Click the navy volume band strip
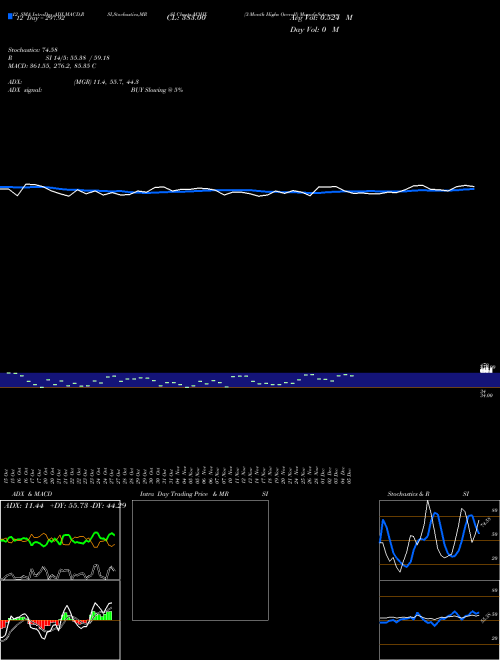 pos(250,380)
